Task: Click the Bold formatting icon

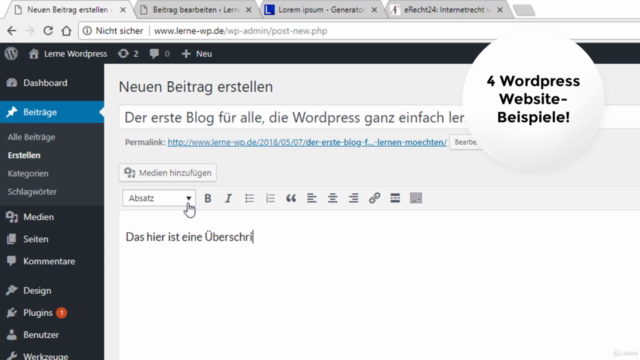Action: click(x=208, y=198)
